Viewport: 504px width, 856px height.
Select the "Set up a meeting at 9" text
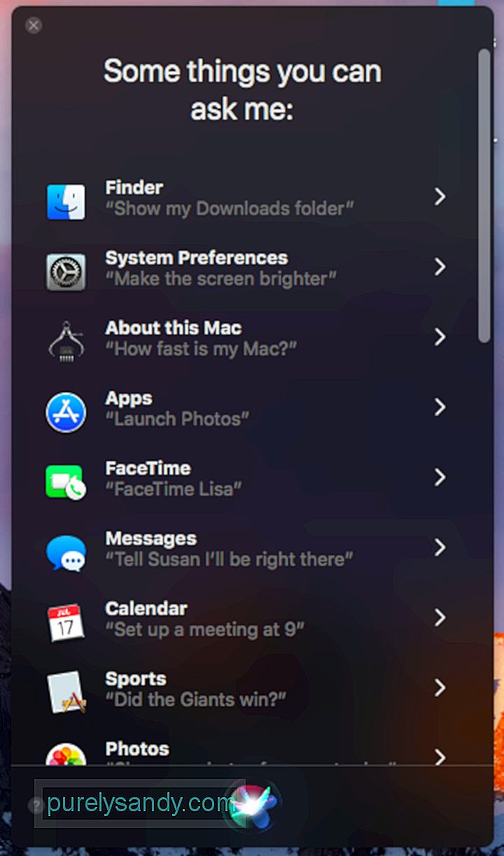click(x=205, y=629)
